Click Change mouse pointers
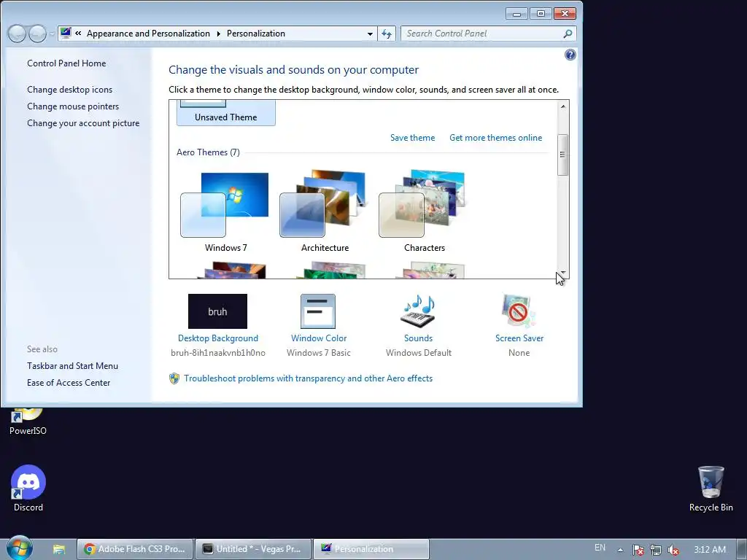Screen dimensions: 747x560 pyautogui.click(x=73, y=106)
